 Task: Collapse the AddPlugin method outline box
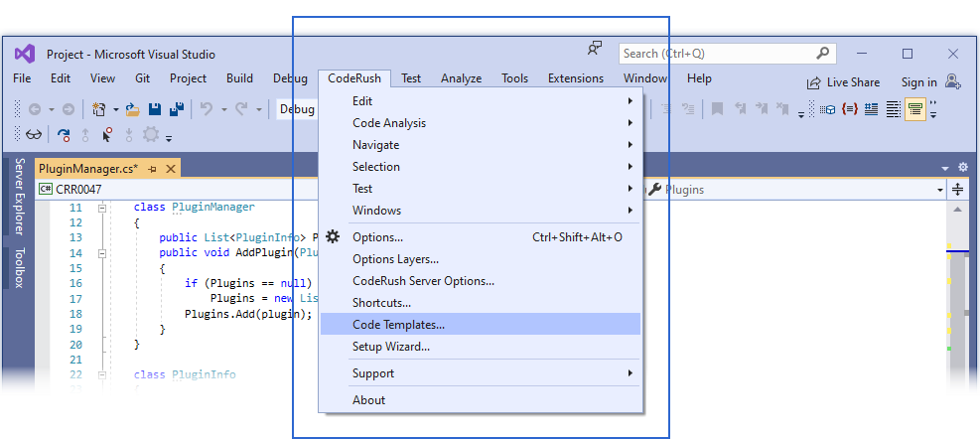point(102,253)
